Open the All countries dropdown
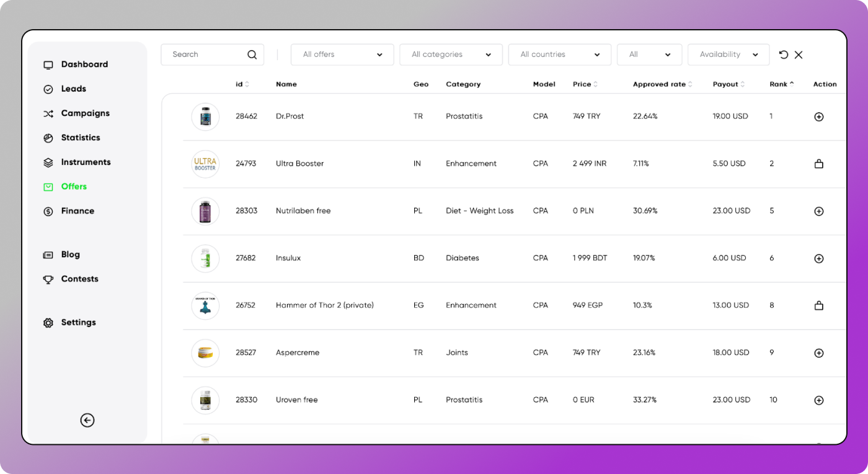This screenshot has height=474, width=868. tap(559, 55)
